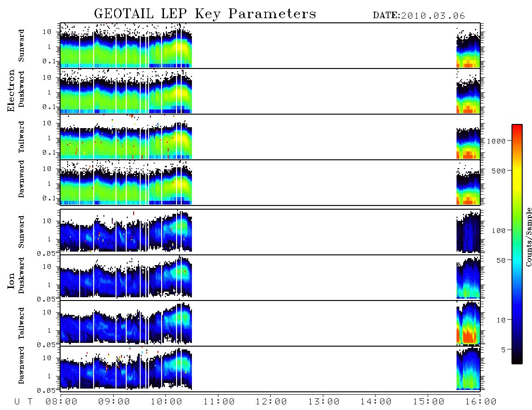Click the '08:00' time axis label
The image size is (532, 410).
tap(61, 402)
